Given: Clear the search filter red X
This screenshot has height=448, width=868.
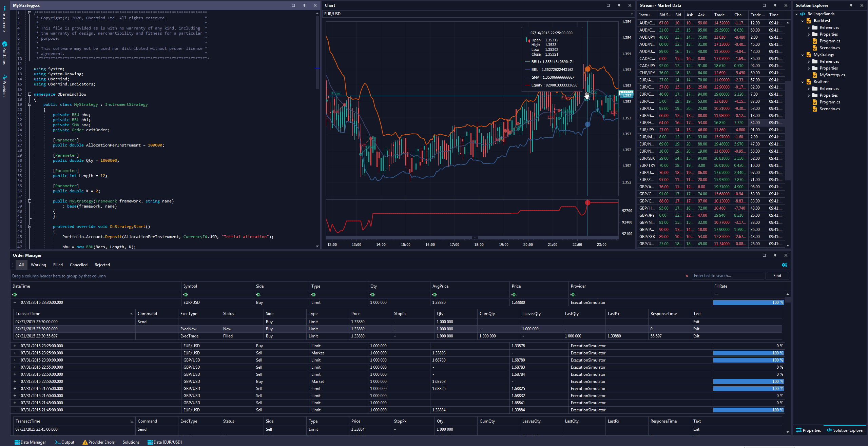Looking at the screenshot, I should click(687, 276).
